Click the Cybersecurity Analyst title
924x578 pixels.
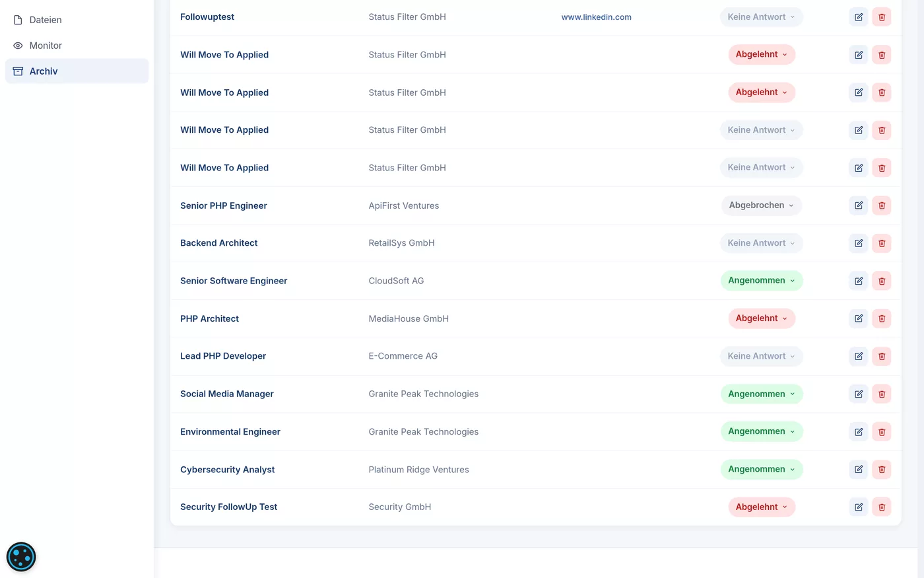tap(228, 470)
